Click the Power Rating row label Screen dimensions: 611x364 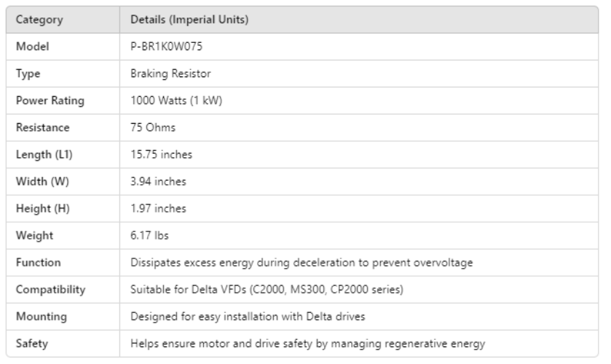pos(49,100)
